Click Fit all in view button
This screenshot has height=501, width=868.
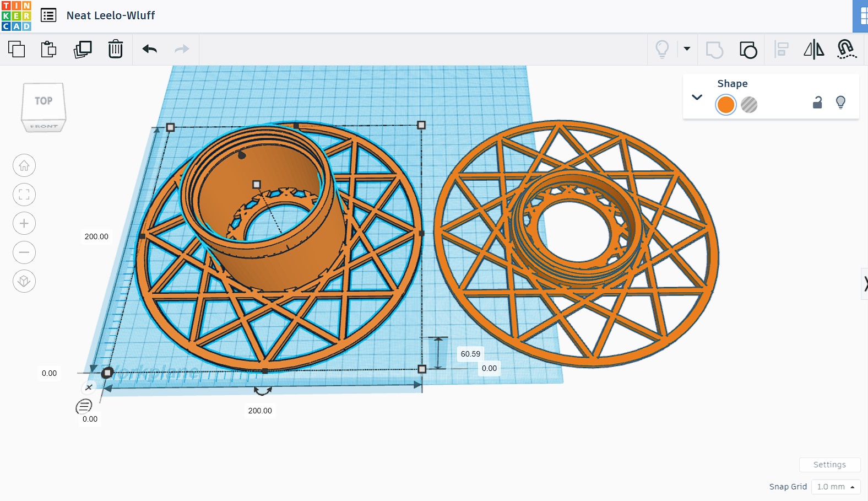click(x=24, y=195)
